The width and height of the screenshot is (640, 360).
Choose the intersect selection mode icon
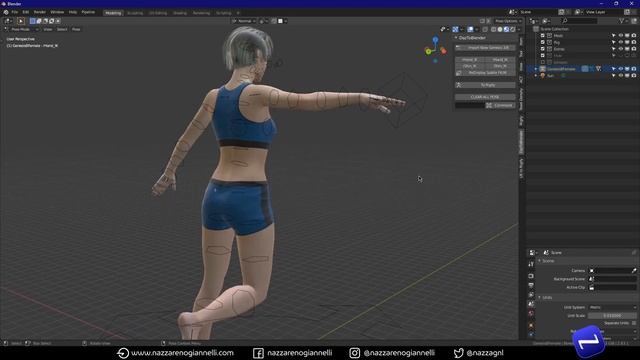coord(58,21)
